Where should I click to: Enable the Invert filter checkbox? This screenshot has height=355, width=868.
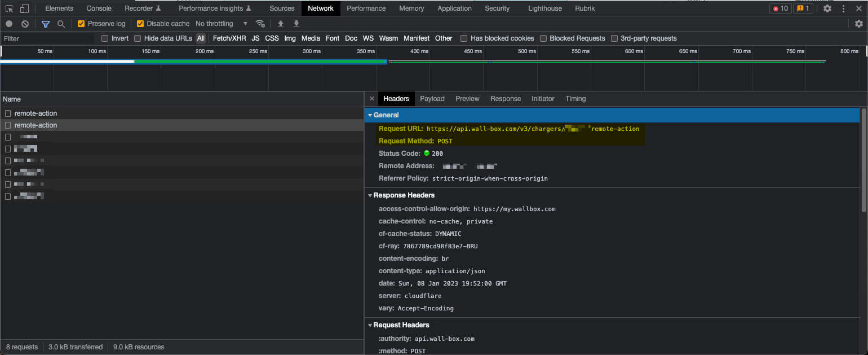[105, 38]
